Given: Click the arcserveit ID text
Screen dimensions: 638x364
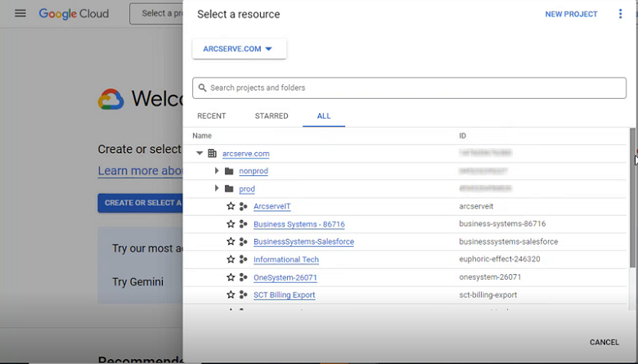Looking at the screenshot, I should 476,206.
